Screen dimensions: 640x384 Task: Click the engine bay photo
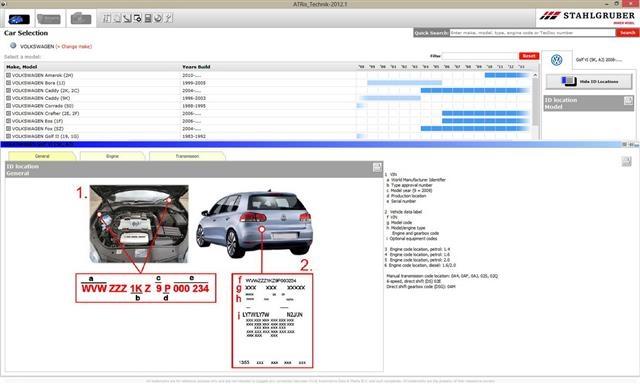[139, 224]
